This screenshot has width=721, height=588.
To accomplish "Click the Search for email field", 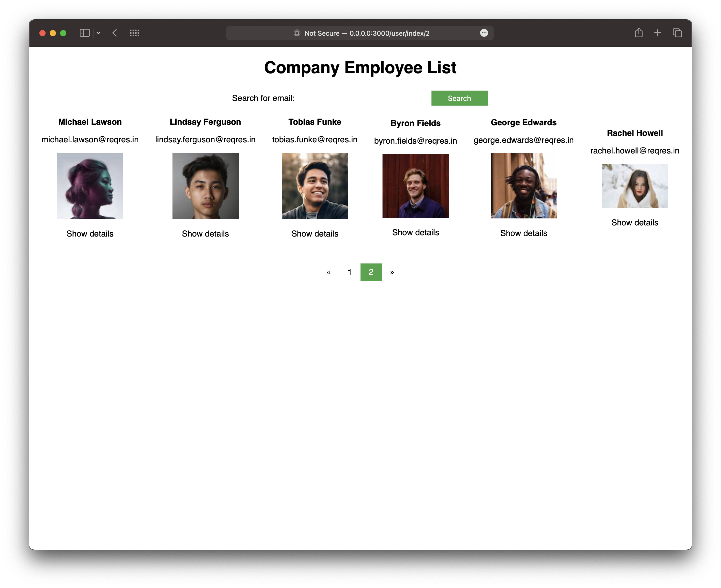I will click(362, 98).
